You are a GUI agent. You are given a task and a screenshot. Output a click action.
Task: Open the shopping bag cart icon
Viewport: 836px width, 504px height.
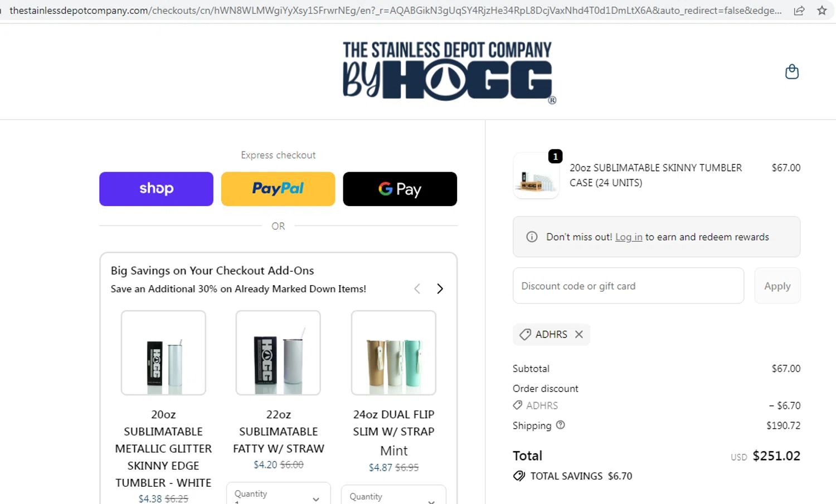[791, 72]
